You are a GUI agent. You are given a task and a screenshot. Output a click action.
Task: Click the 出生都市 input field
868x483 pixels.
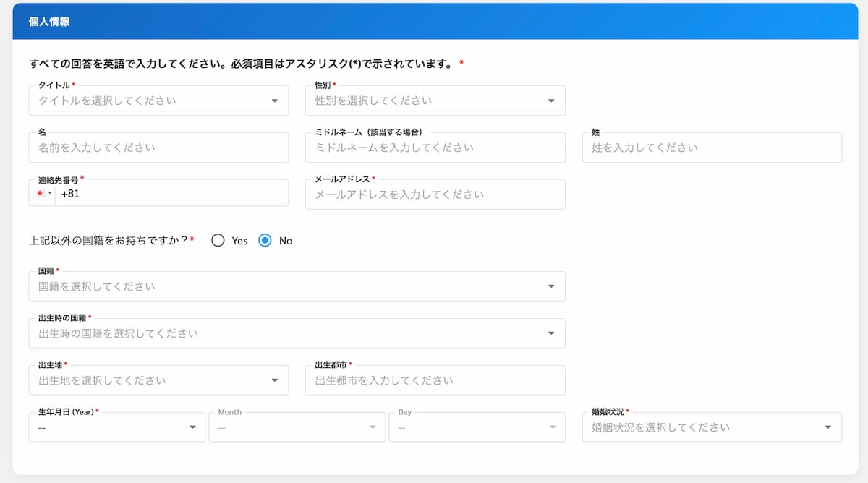click(435, 380)
